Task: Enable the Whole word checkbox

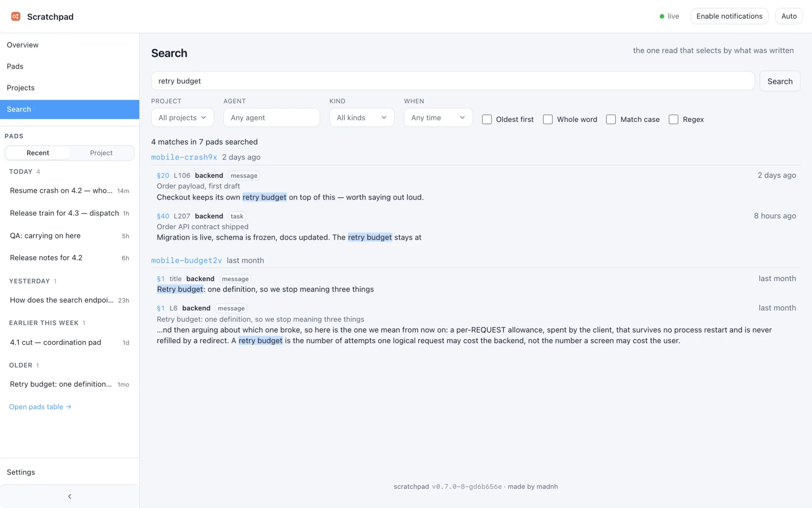Action: click(548, 119)
